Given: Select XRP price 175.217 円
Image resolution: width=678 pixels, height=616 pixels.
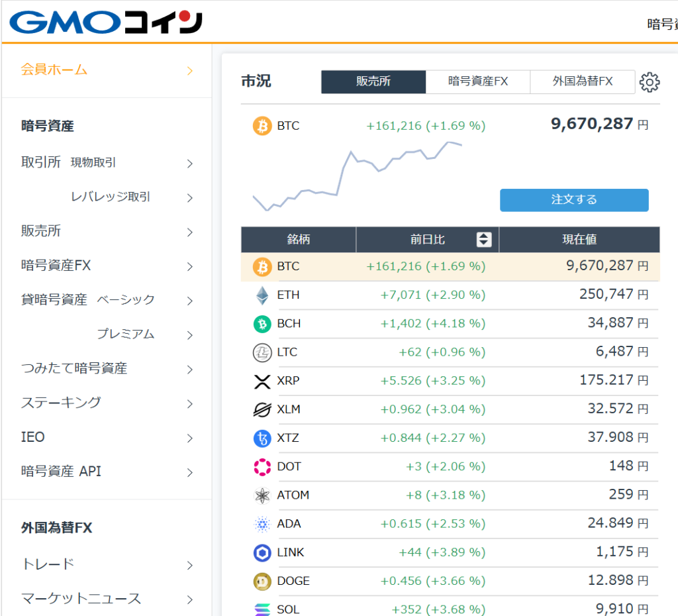Looking at the screenshot, I should tap(614, 380).
